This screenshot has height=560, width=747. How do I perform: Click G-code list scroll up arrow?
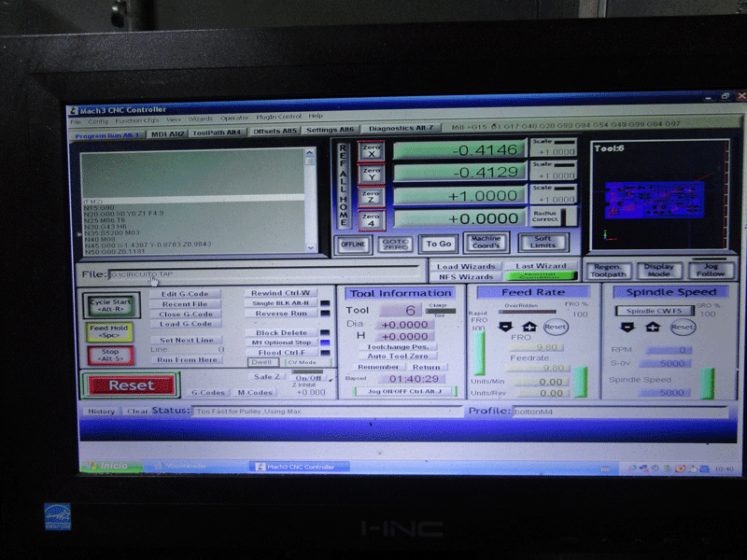[x=310, y=153]
